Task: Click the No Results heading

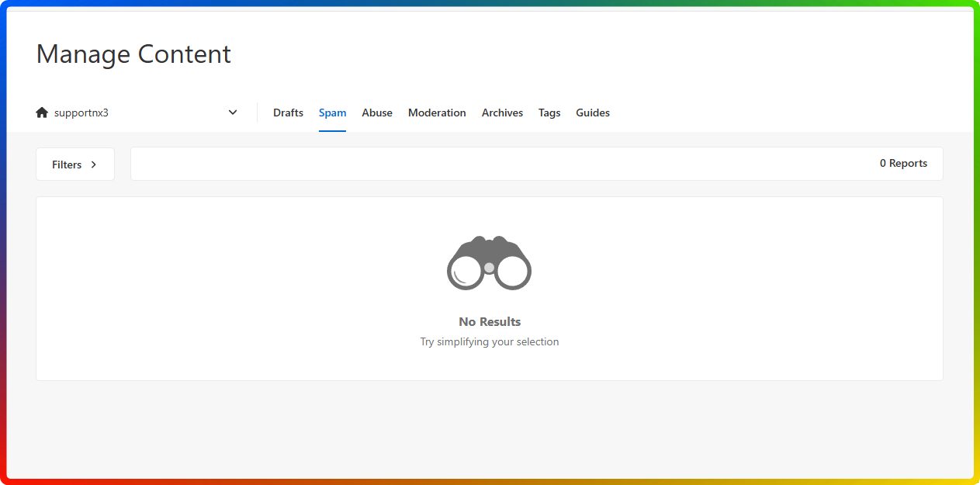Action: 490,321
